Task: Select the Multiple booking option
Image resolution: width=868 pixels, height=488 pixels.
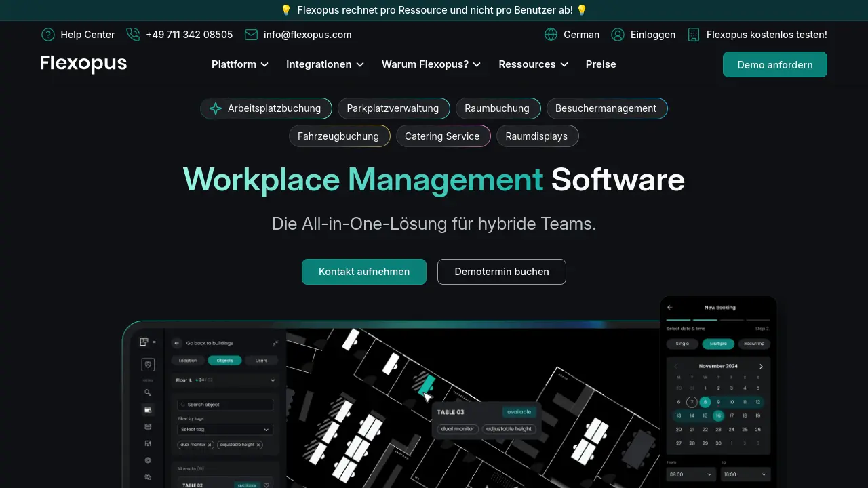Action: click(718, 344)
